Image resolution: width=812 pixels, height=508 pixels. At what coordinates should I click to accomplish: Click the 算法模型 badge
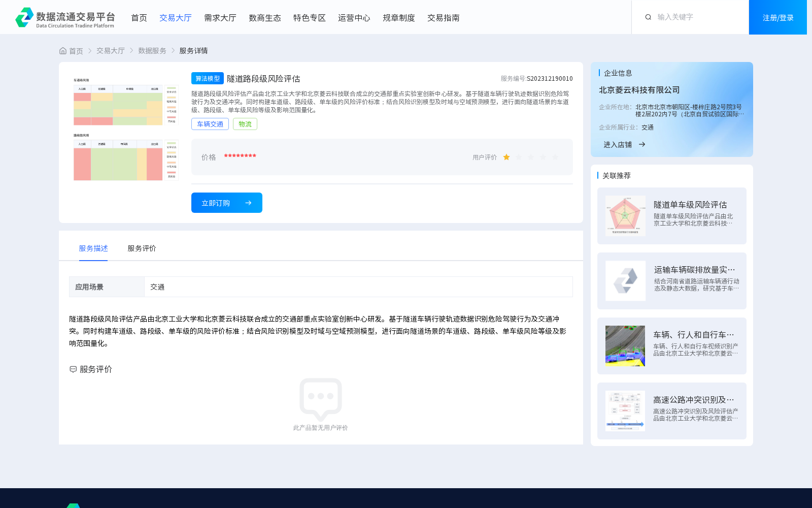point(208,78)
